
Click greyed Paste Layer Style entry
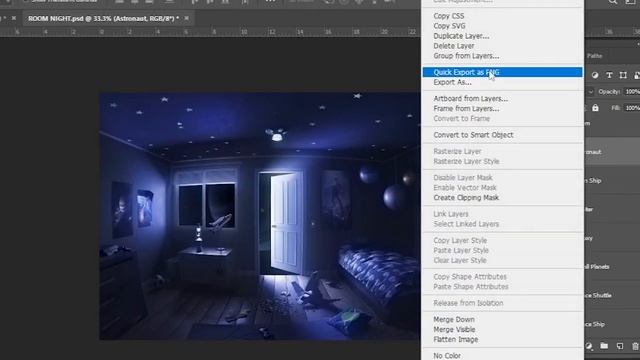point(461,250)
